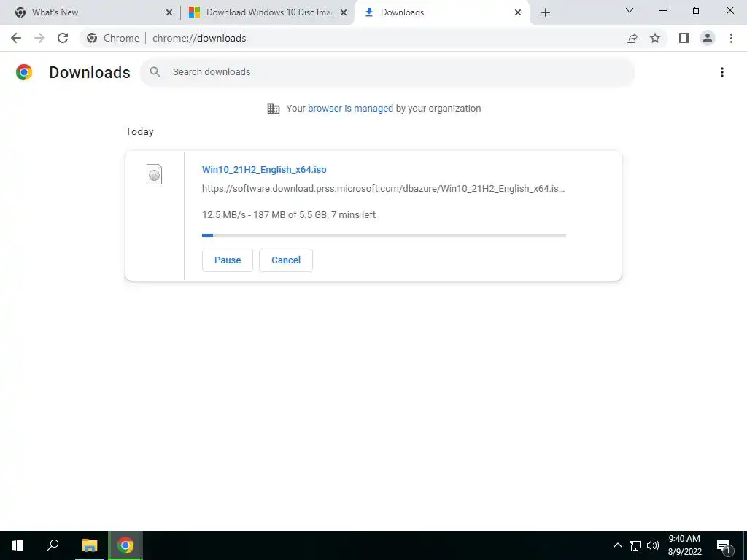
Task: Click the Chrome taskbar icon
Action: 125,545
